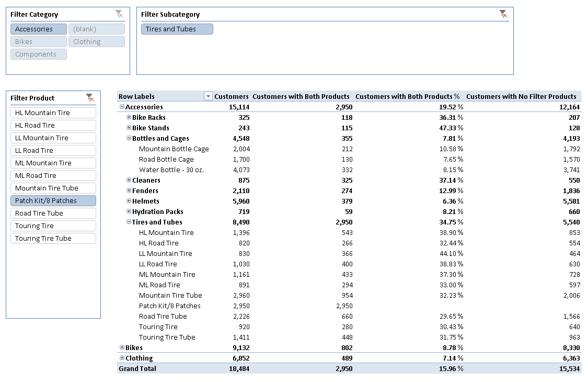Select Road Tire Tube slicer button
The height and width of the screenshot is (382, 588).
pos(53,214)
